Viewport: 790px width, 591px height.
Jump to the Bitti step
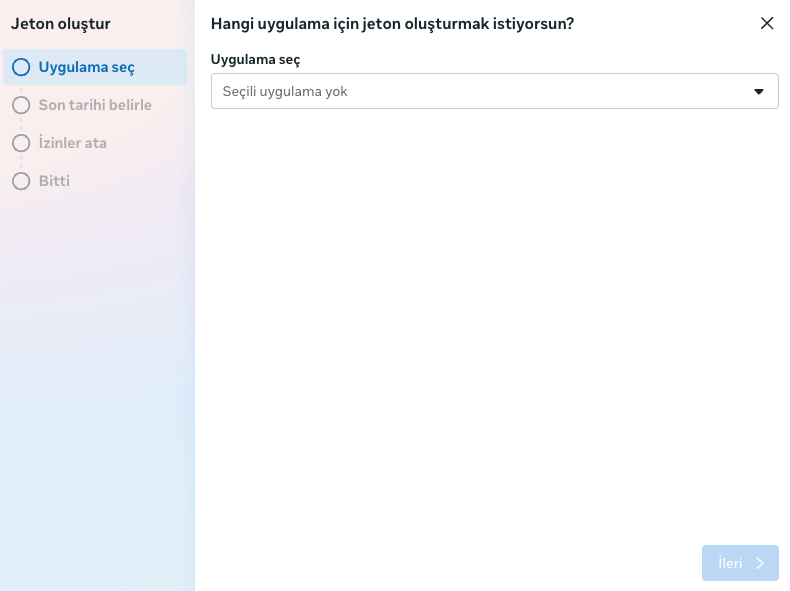95,181
